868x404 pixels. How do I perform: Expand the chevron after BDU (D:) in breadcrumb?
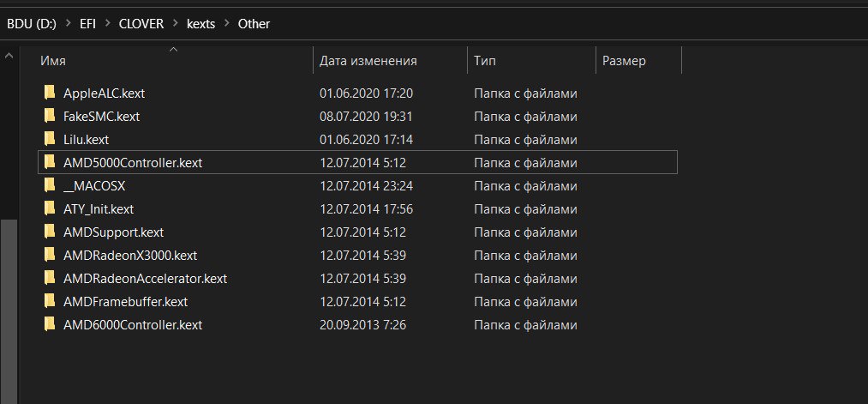(68, 24)
